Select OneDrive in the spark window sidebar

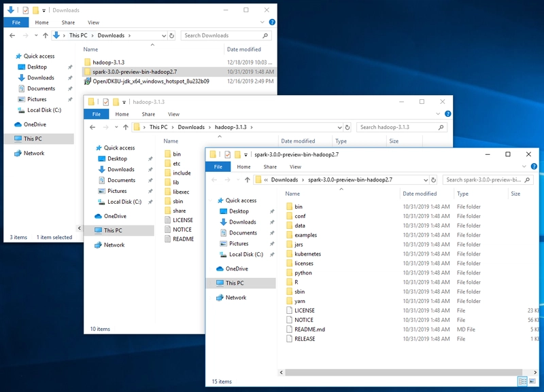point(237,268)
